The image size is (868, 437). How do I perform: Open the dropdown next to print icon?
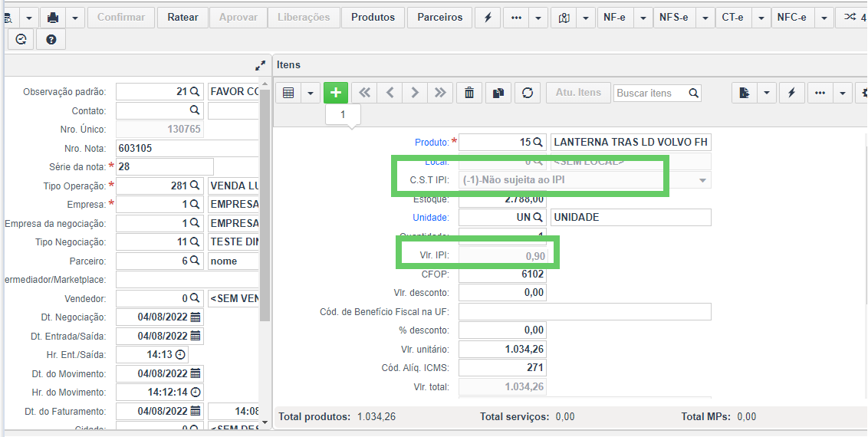74,18
